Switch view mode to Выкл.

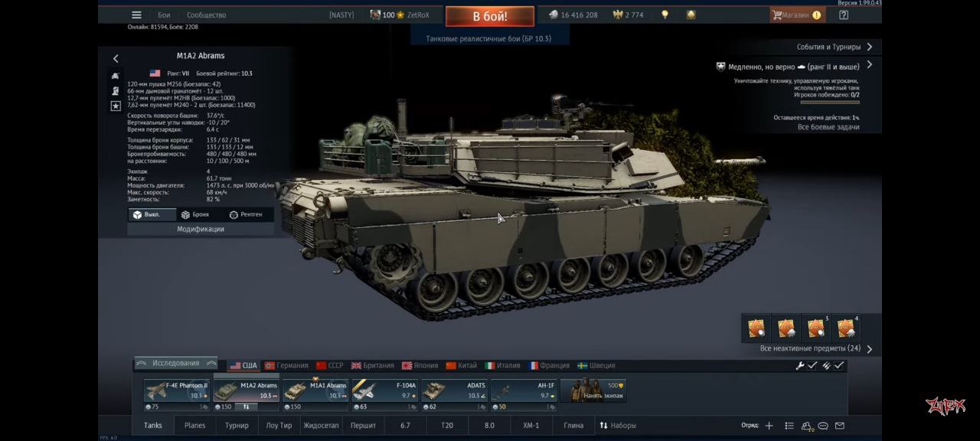pyautogui.click(x=152, y=215)
